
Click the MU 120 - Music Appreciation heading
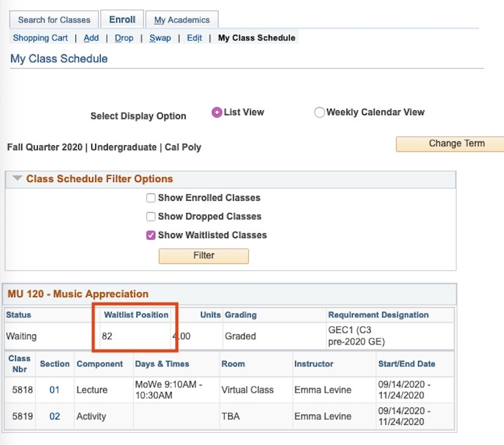point(78,293)
